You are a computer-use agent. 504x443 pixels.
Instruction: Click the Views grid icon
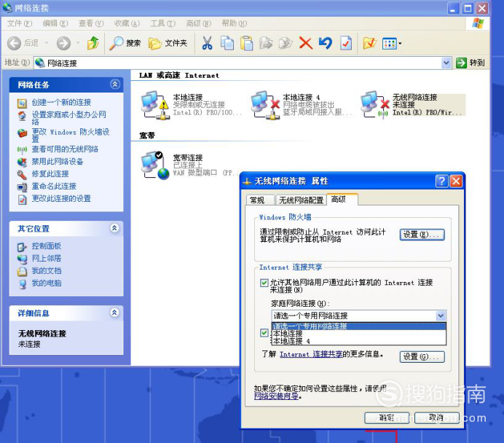pyautogui.click(x=389, y=44)
